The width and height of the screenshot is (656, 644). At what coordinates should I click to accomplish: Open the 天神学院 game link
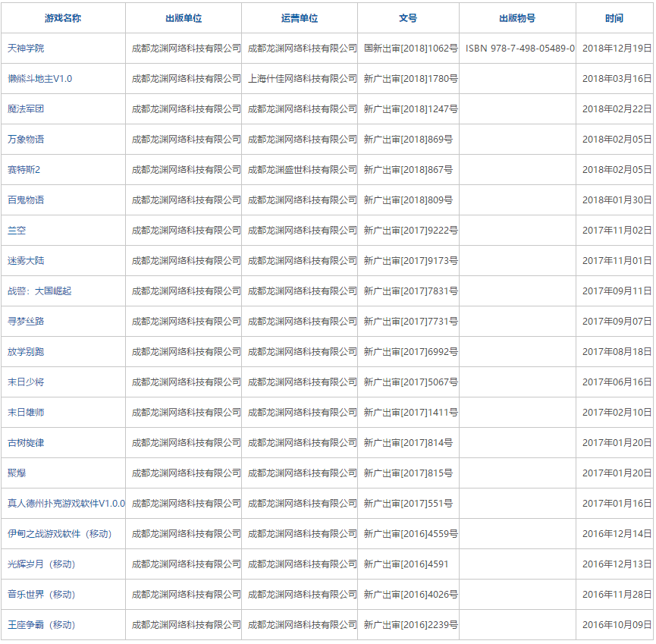click(x=26, y=49)
